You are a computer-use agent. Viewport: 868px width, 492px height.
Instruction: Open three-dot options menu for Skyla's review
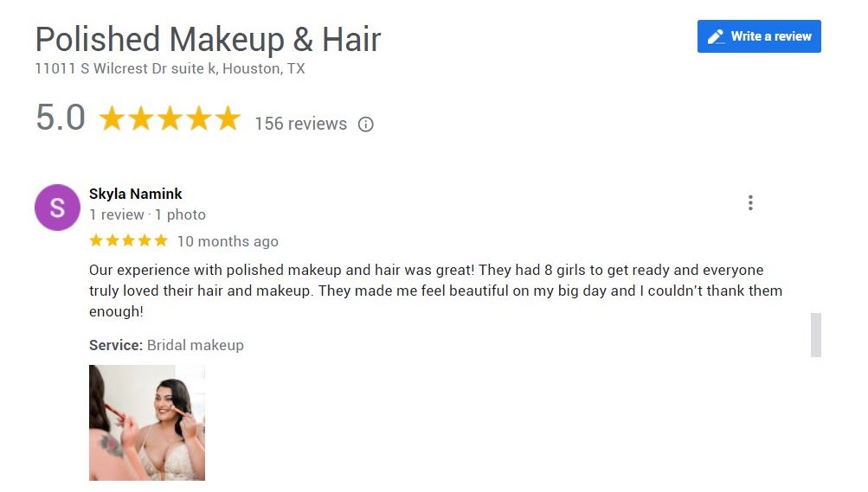pyautogui.click(x=750, y=203)
